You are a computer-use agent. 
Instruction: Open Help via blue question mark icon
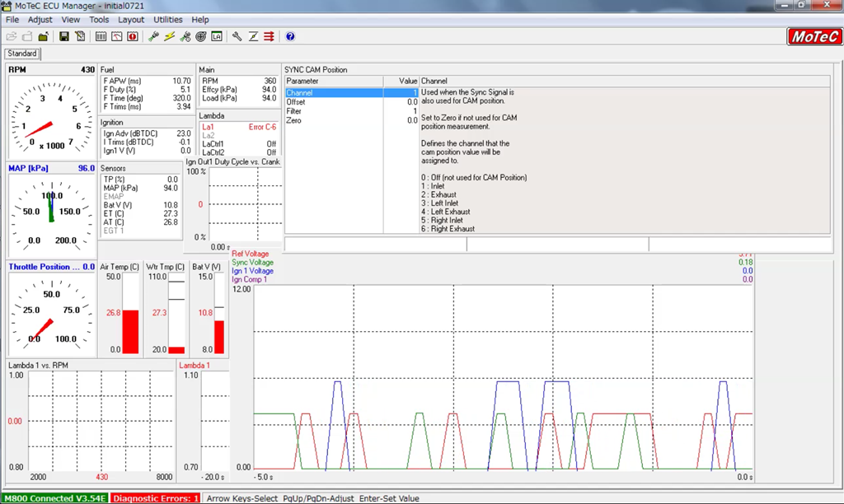290,36
